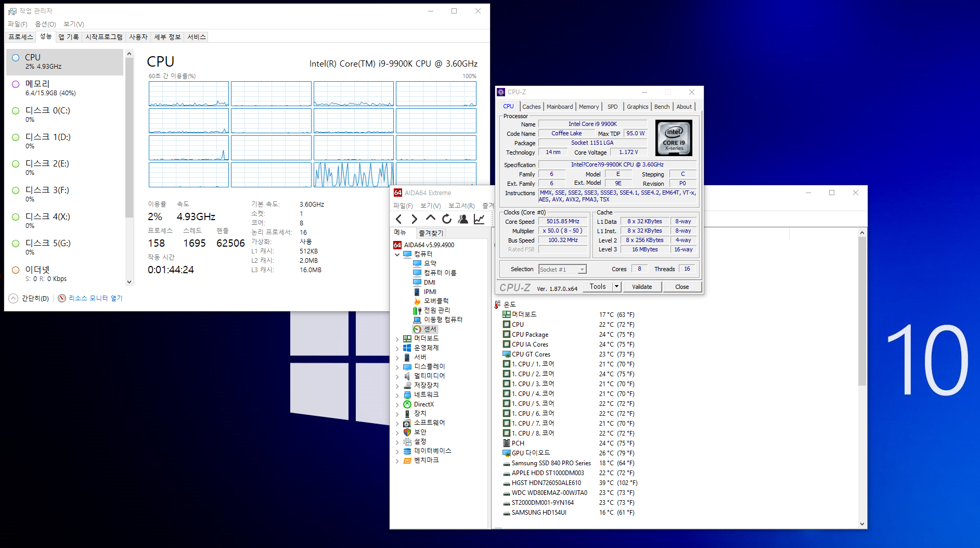Screen dimensions: 980x548
Task: Click CPU-Z Validate button
Action: pos(642,287)
